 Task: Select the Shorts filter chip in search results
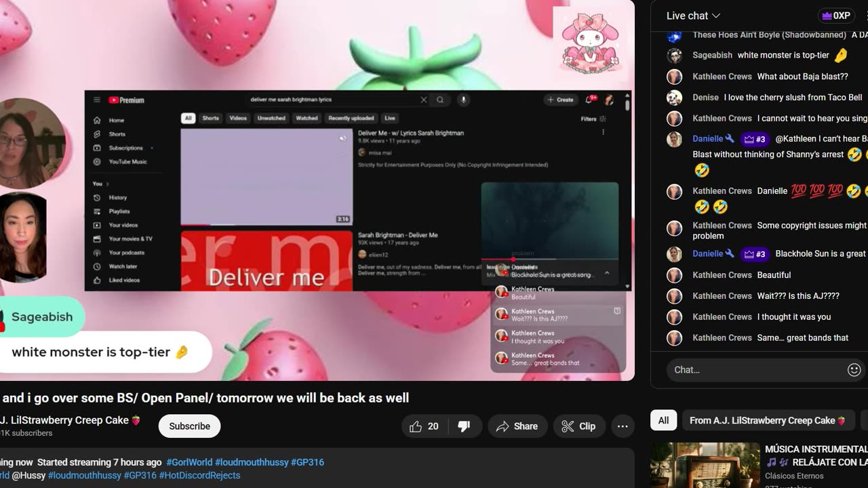coord(211,118)
